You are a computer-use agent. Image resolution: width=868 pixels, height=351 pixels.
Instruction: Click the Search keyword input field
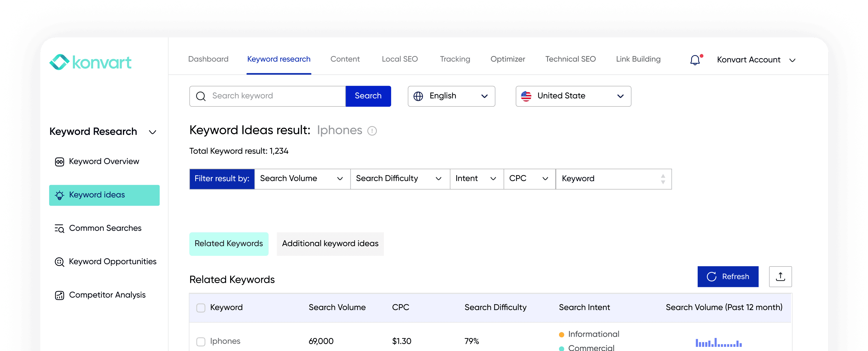[x=270, y=96]
